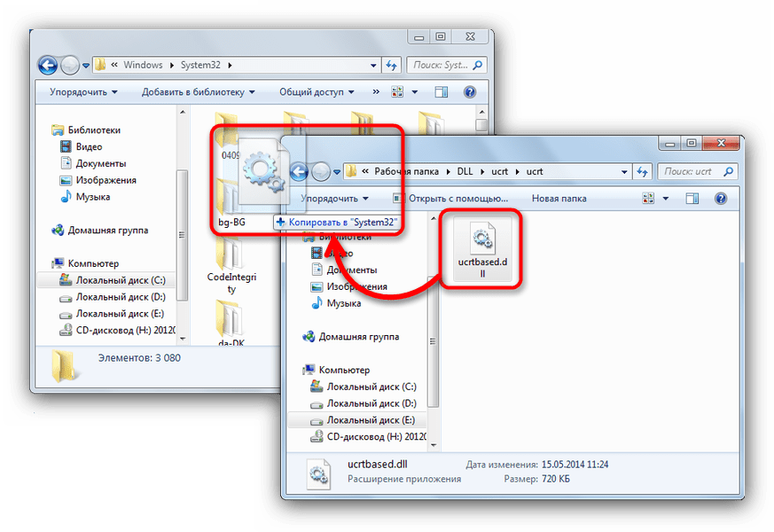
Task: Open help in System32 window
Action: tap(470, 92)
